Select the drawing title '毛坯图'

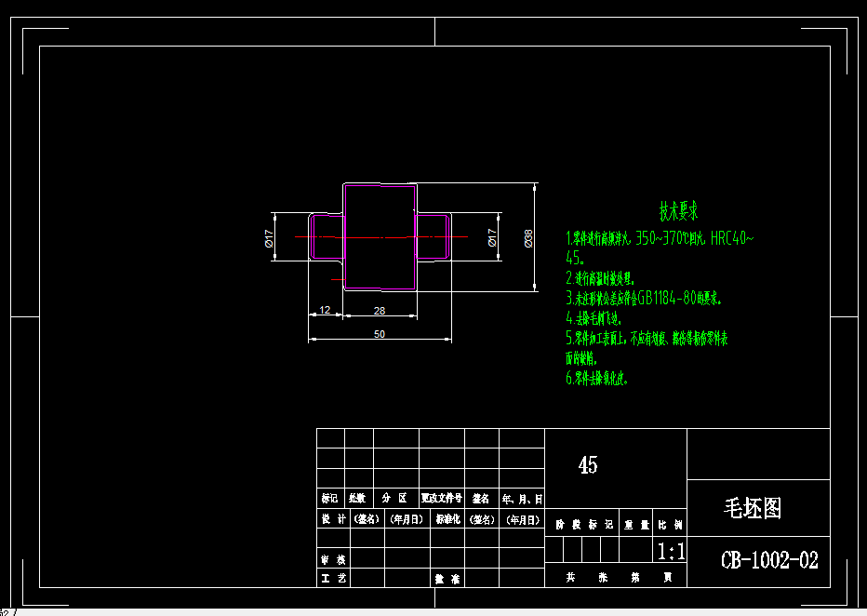pyautogui.click(x=753, y=508)
